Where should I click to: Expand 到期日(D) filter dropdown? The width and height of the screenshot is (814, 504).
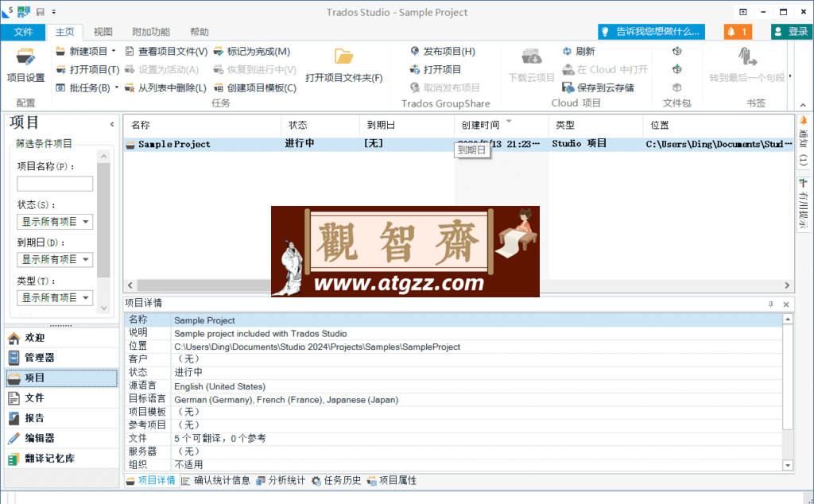[x=86, y=259]
